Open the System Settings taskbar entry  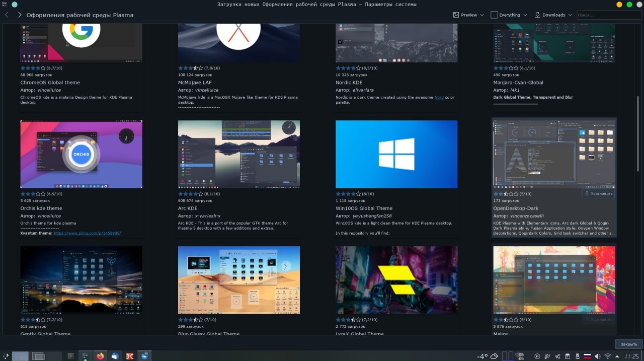coord(85,356)
